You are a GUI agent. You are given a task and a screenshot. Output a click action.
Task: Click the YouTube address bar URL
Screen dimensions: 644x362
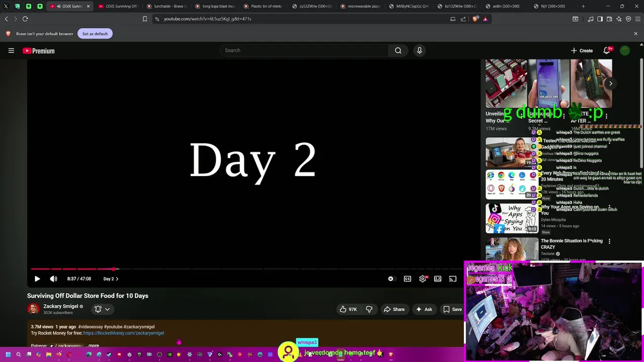point(207,19)
